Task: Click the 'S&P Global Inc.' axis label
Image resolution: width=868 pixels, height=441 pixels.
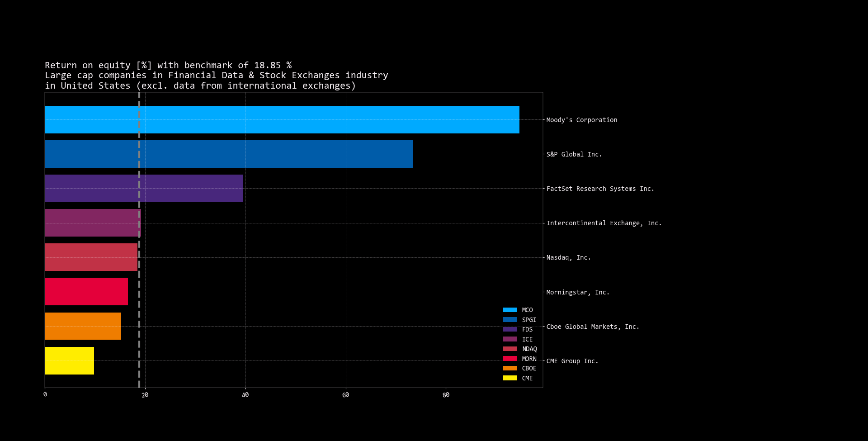Action: (x=574, y=154)
